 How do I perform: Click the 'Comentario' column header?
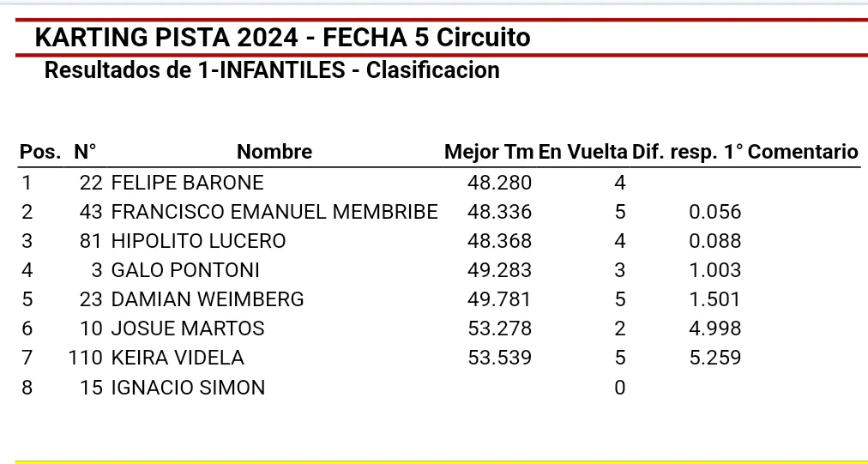[804, 153]
